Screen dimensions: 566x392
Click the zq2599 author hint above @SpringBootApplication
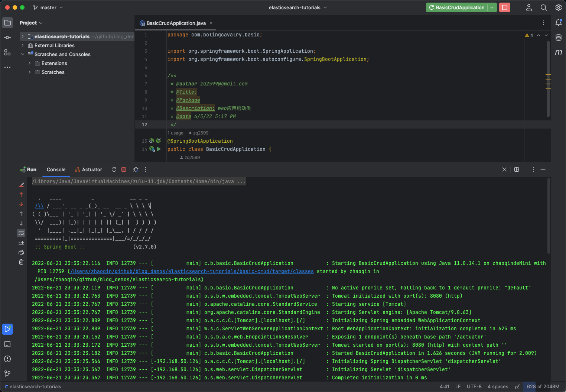click(x=198, y=133)
